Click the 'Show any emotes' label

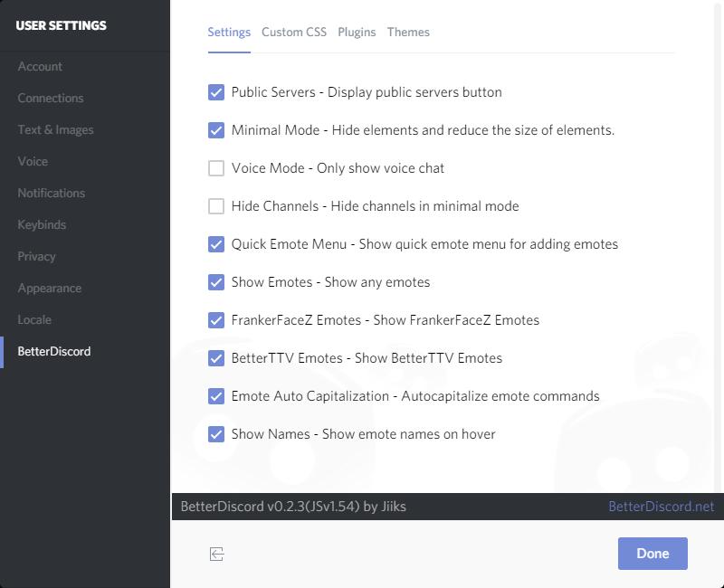377,282
